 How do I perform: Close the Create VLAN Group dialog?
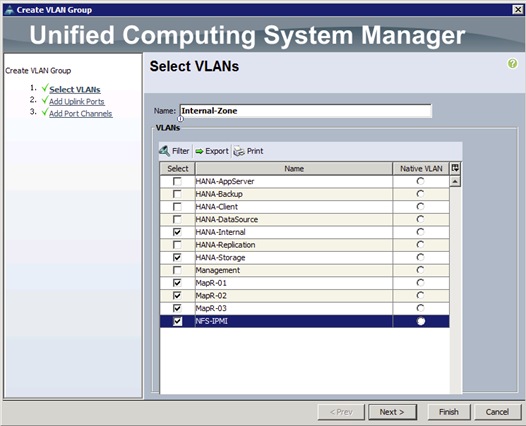pos(518,10)
